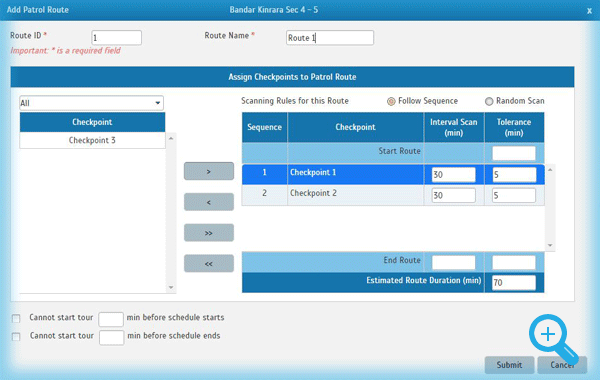
Task: Click the Interval Scan (min) column header
Action: [x=454, y=127]
